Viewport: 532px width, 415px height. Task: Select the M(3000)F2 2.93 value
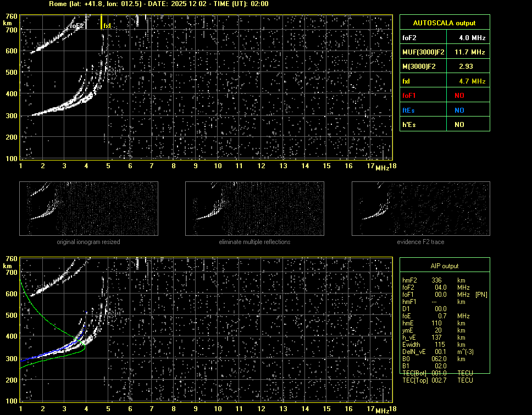tap(467, 67)
